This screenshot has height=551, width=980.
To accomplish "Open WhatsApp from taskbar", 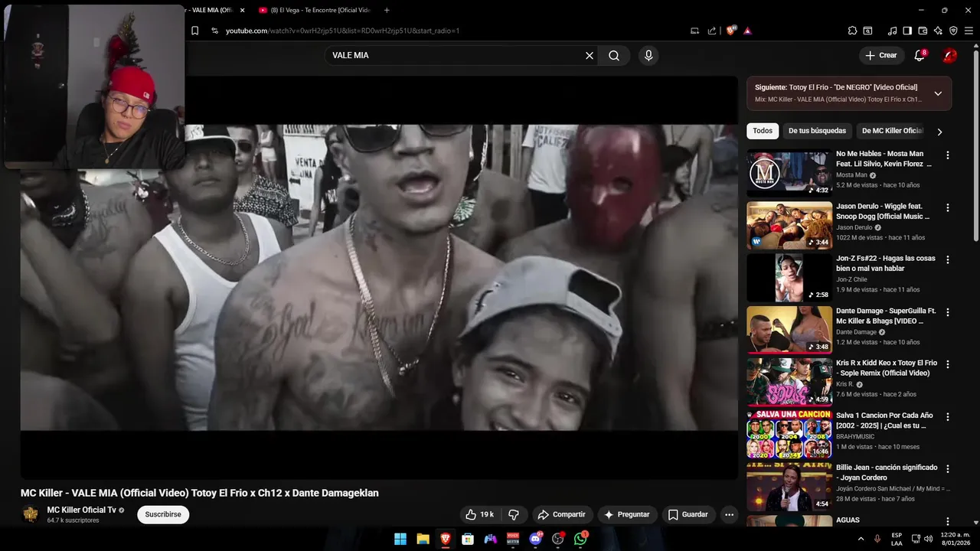I will click(580, 539).
